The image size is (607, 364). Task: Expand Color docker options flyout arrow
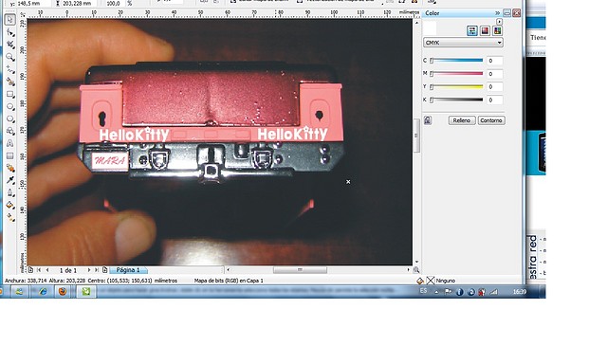point(500,22)
